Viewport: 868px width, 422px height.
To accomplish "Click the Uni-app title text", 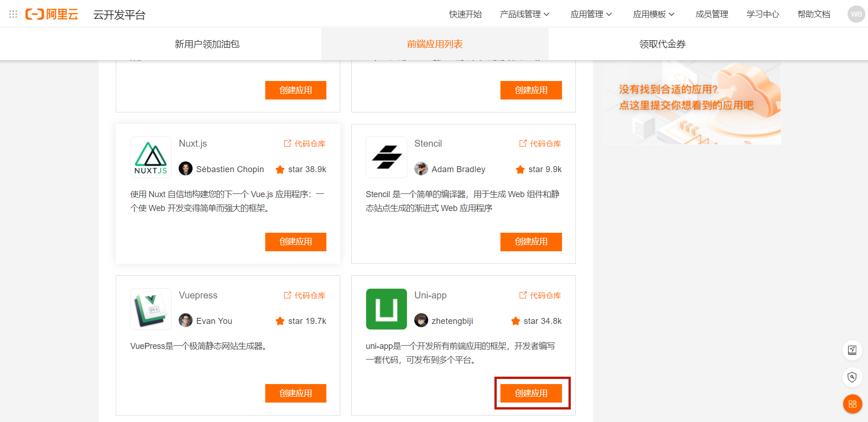I will point(431,295).
